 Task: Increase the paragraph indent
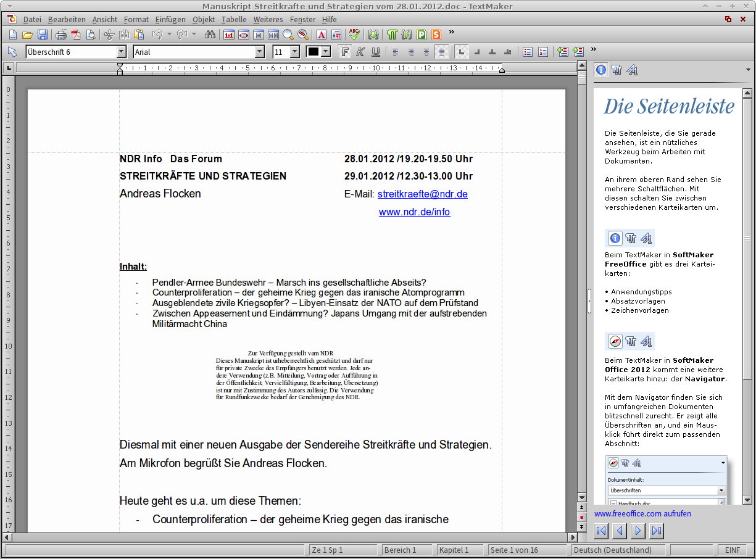578,52
